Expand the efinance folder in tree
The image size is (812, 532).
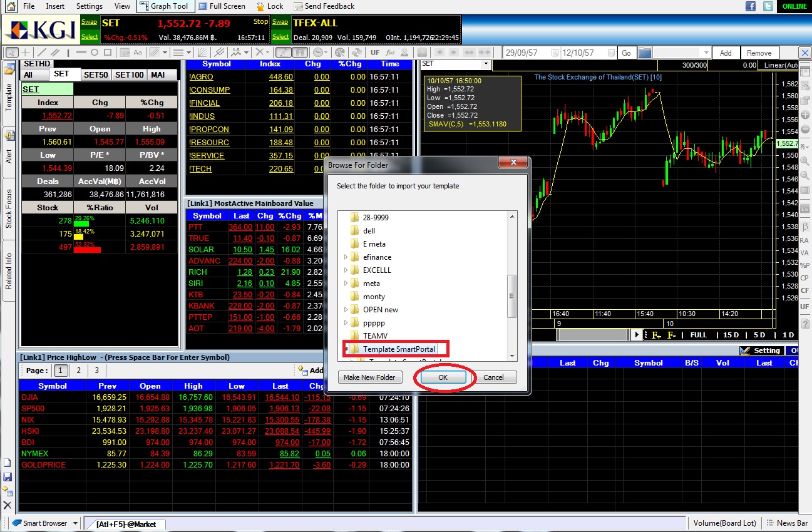(x=346, y=257)
